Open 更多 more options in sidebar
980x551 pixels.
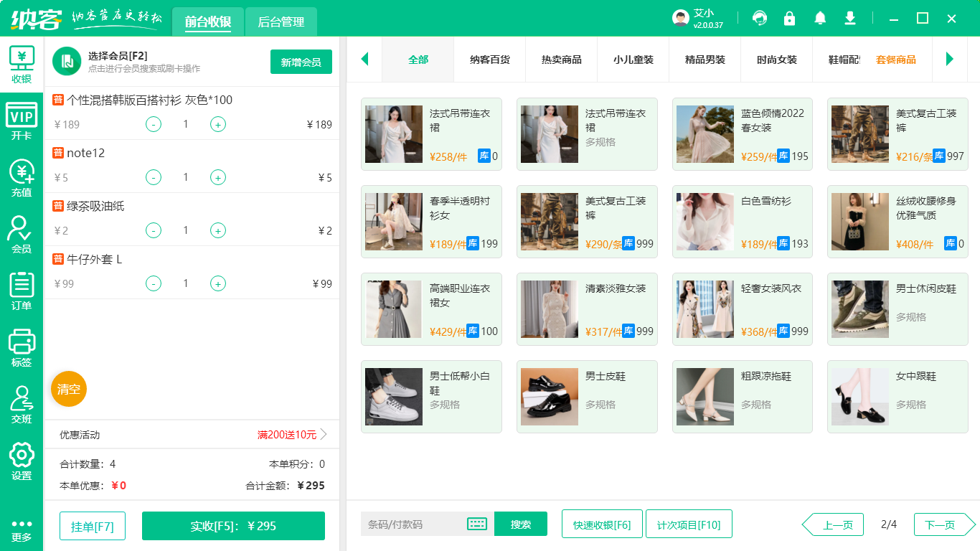(x=22, y=529)
